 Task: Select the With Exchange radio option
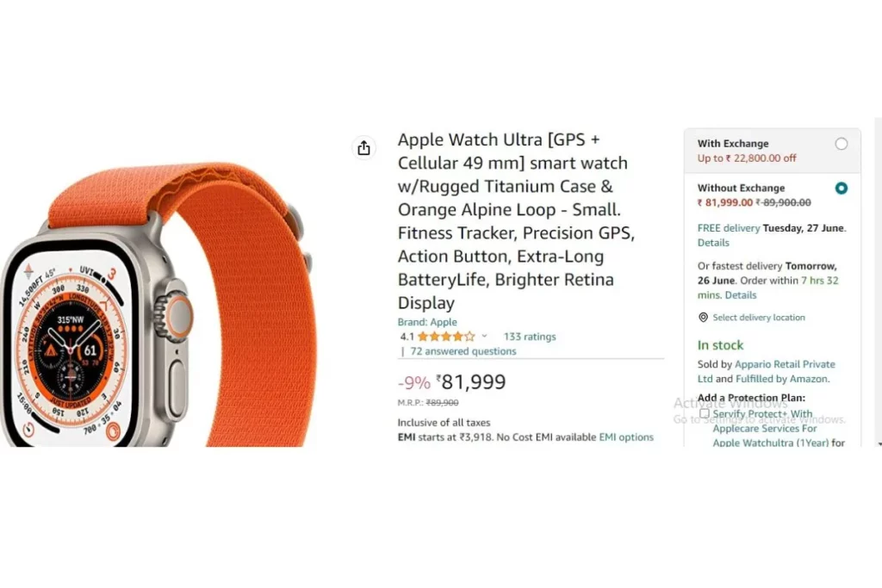(x=841, y=144)
